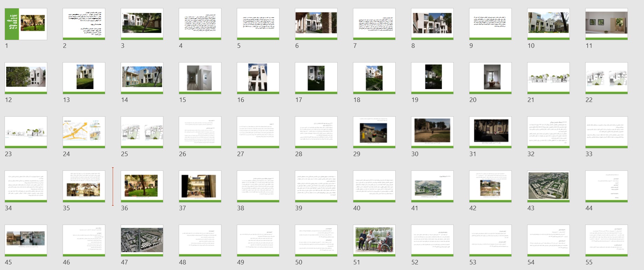Select slide 47 aerial site thumbnail

click(x=142, y=241)
